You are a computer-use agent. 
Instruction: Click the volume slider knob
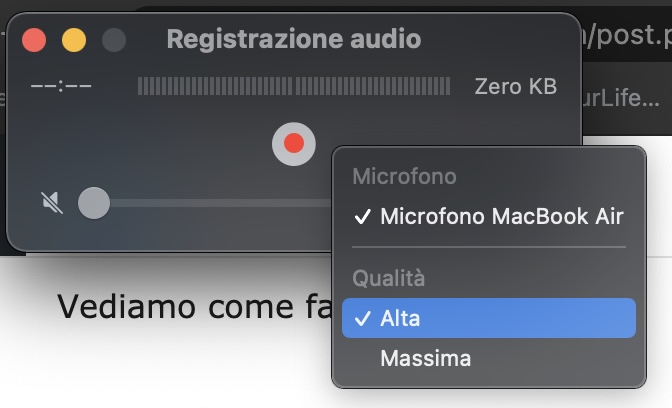[94, 203]
